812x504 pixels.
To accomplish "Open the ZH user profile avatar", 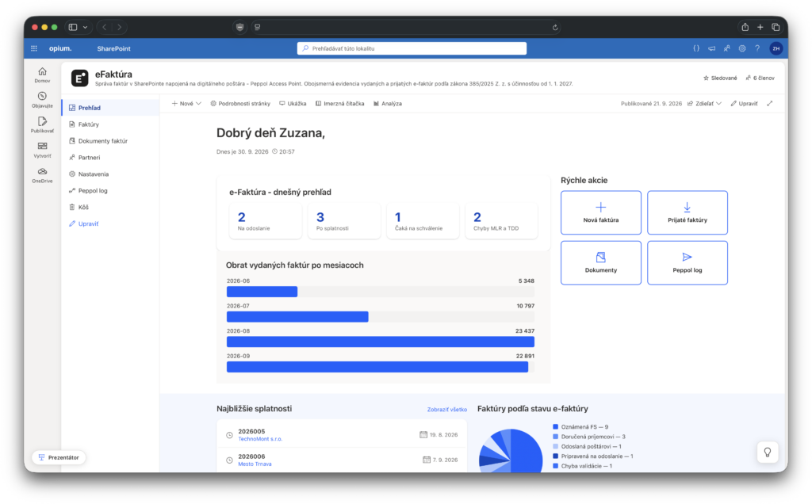I will coord(776,48).
